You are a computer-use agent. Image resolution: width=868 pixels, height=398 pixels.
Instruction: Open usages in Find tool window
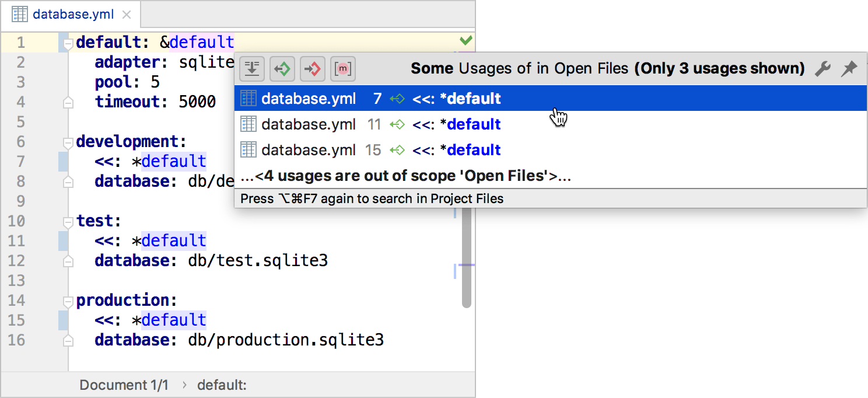click(x=252, y=69)
